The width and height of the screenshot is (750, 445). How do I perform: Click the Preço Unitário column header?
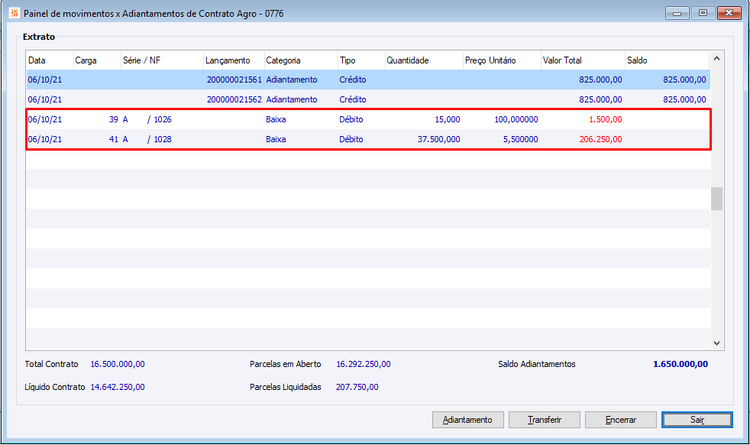click(x=502, y=60)
